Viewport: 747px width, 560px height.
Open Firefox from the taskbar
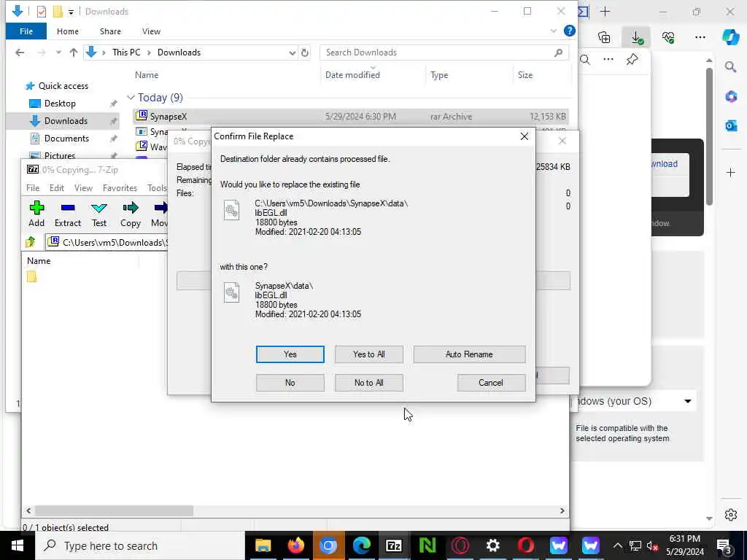[x=295, y=545]
